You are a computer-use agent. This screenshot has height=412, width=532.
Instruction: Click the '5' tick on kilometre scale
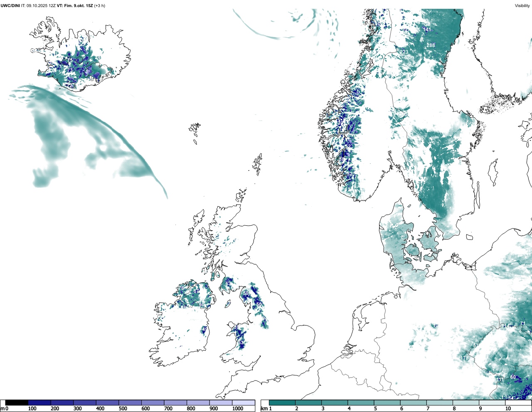point(376,409)
